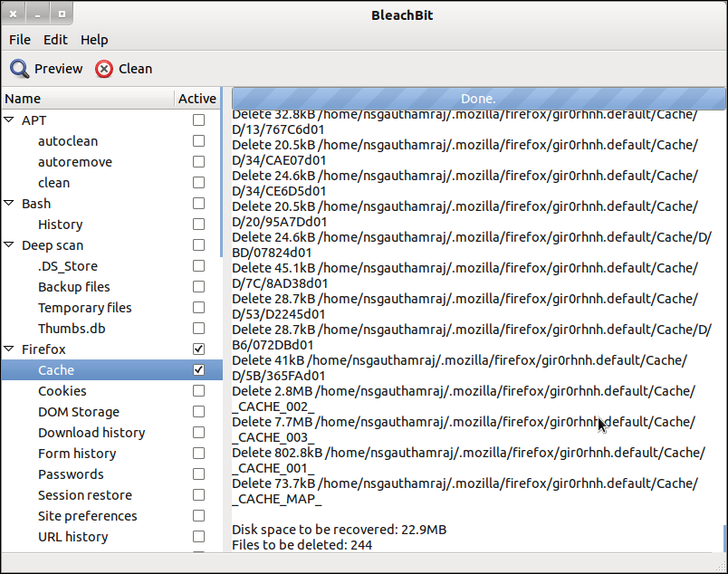Enable the Temporary files checkbox

coord(198,308)
